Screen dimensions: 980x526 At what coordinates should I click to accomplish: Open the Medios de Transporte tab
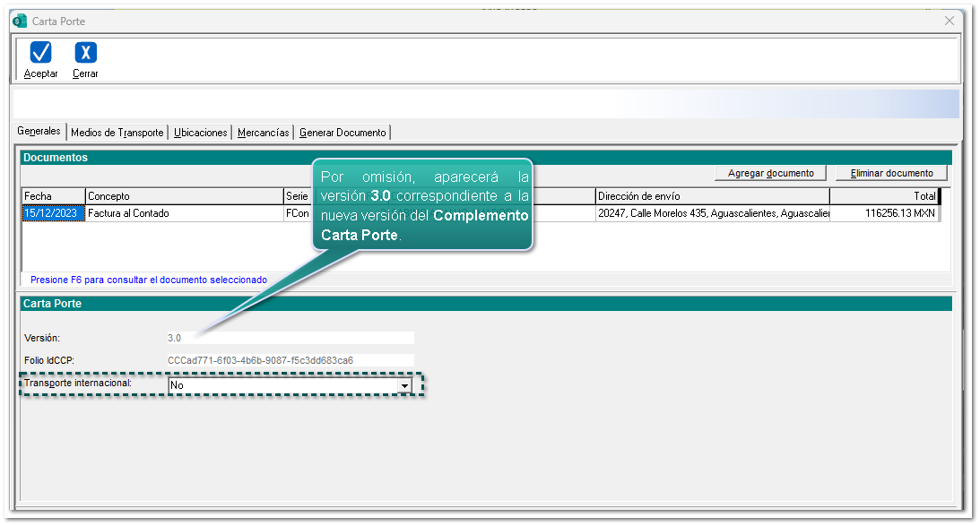point(117,133)
